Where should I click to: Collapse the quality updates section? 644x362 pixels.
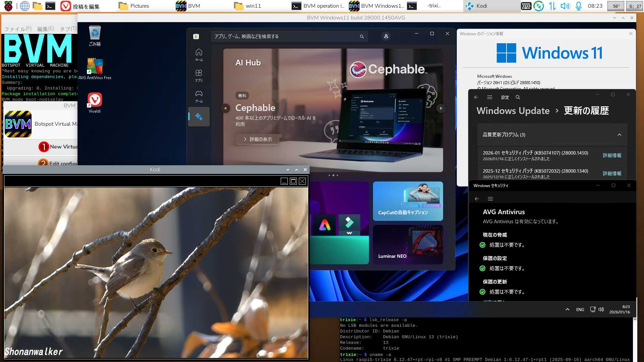(619, 135)
